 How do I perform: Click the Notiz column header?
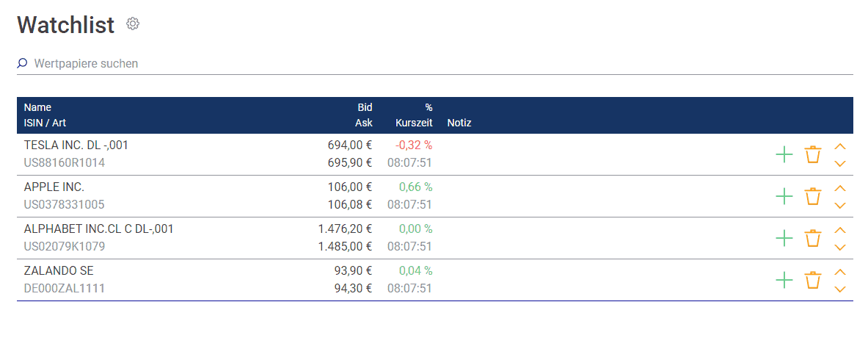point(459,123)
